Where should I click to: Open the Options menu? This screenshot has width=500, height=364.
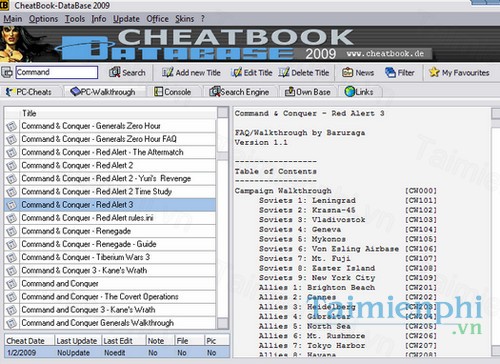[x=43, y=19]
